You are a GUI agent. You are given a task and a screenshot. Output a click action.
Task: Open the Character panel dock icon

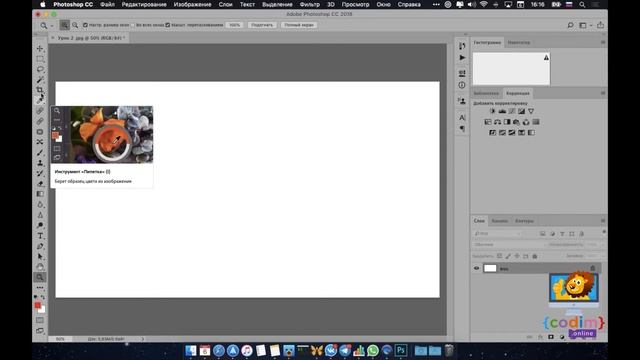point(462,118)
